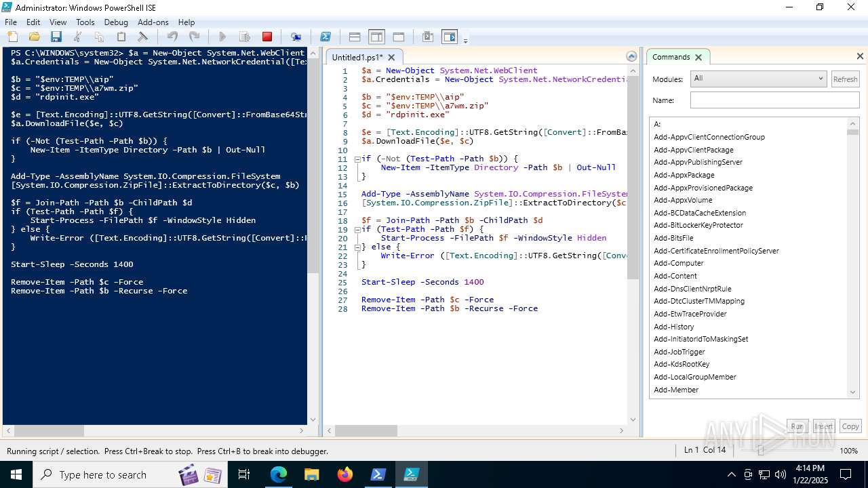Select the Commands add-on tab

671,57
